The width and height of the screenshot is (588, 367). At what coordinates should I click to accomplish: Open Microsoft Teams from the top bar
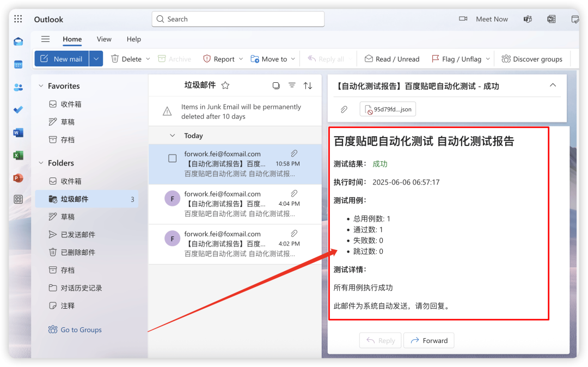(527, 19)
